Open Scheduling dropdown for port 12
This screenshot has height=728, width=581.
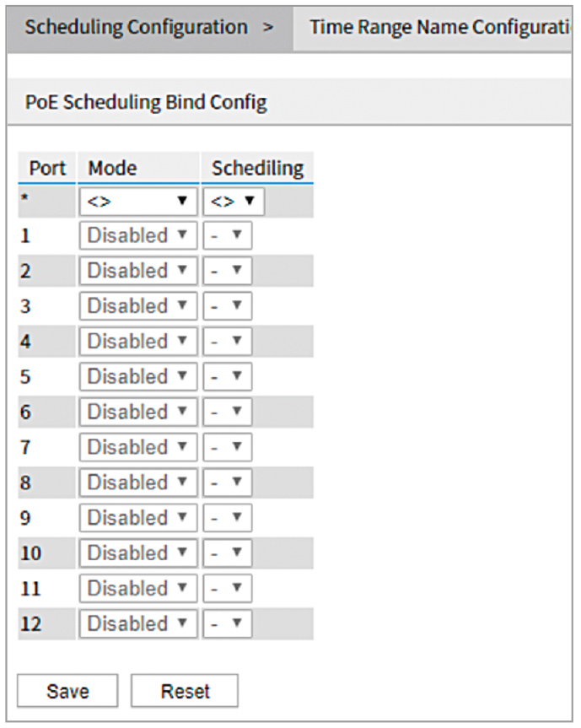click(227, 624)
